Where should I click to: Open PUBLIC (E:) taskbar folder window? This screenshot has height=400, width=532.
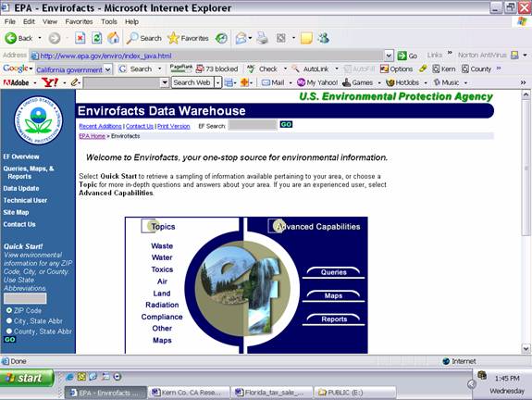[354, 393]
